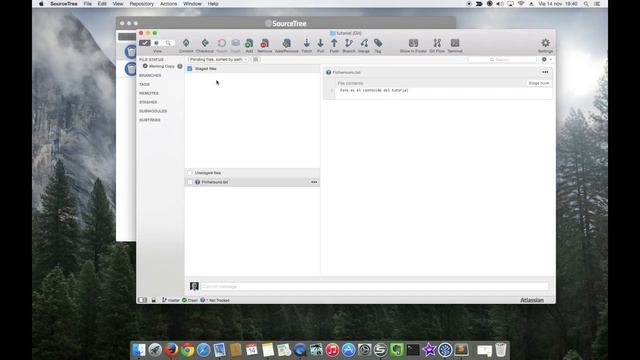Switch to File Status checkmark view
Screen dimensions: 640x360
tap(145, 43)
